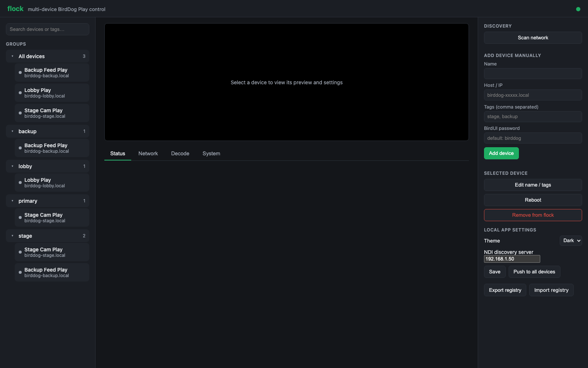Save the NDI discovery server setting

pos(495,272)
